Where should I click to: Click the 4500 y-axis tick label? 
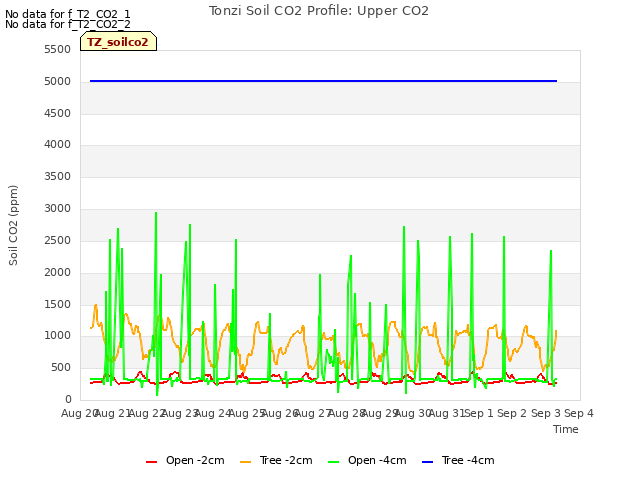pyautogui.click(x=58, y=113)
